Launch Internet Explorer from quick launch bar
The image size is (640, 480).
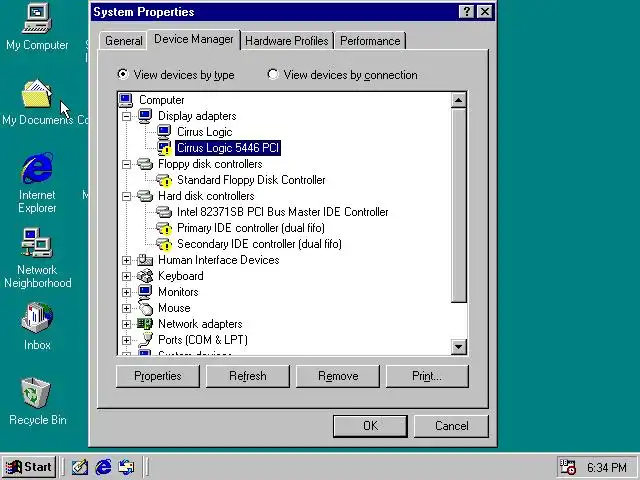coord(103,467)
